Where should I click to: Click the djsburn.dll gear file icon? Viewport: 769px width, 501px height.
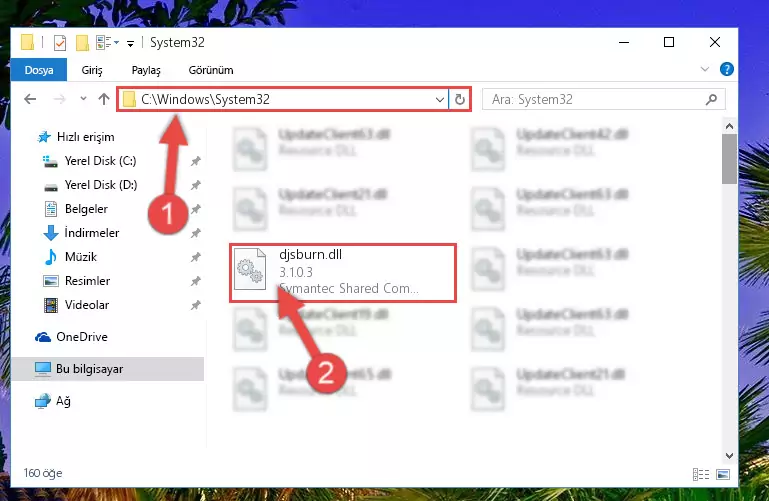pos(250,269)
